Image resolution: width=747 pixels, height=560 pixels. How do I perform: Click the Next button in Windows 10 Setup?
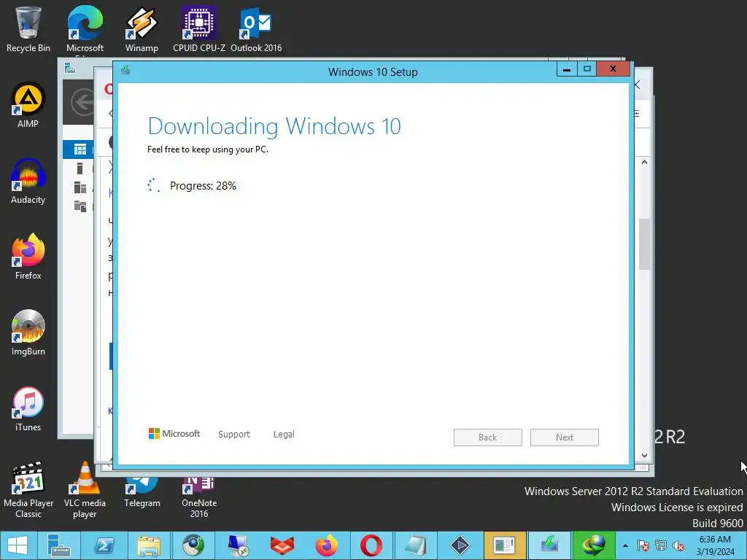(565, 437)
